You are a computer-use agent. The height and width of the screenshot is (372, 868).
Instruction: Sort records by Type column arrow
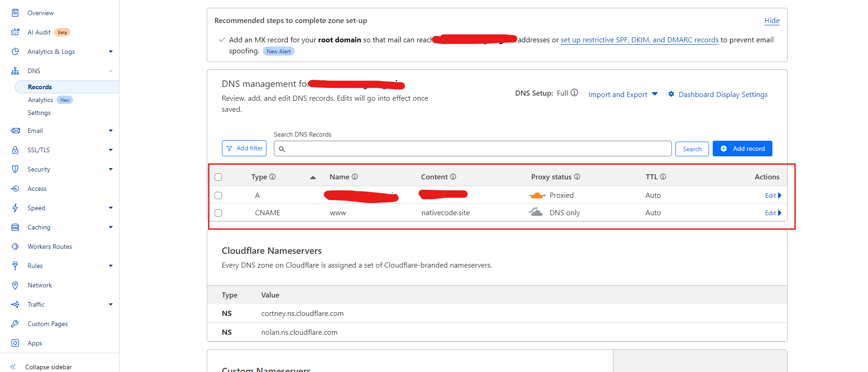point(313,177)
